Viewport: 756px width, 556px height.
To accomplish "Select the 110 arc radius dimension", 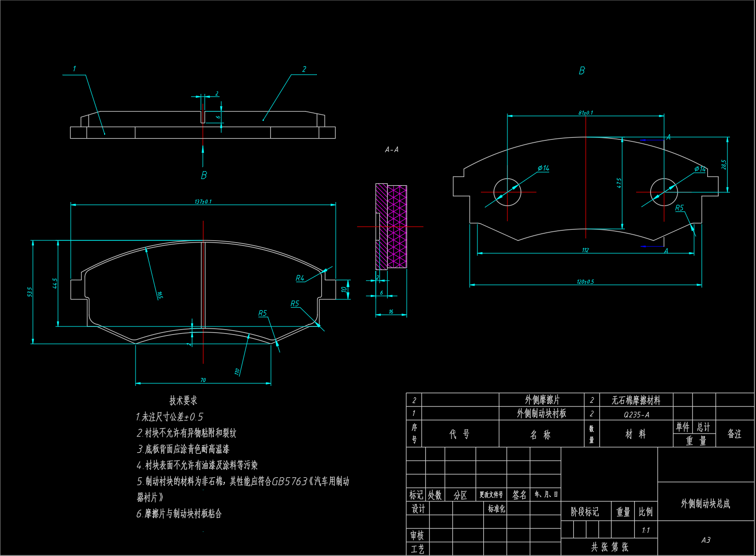I will [238, 372].
